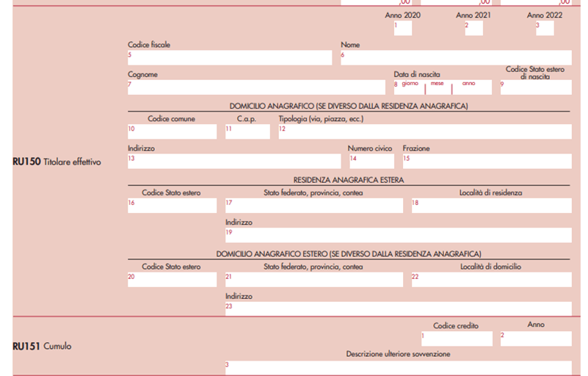Viewport: 588px width, 376px height.
Task: Select Codice Stato estero di nascita field
Action: pos(535,87)
